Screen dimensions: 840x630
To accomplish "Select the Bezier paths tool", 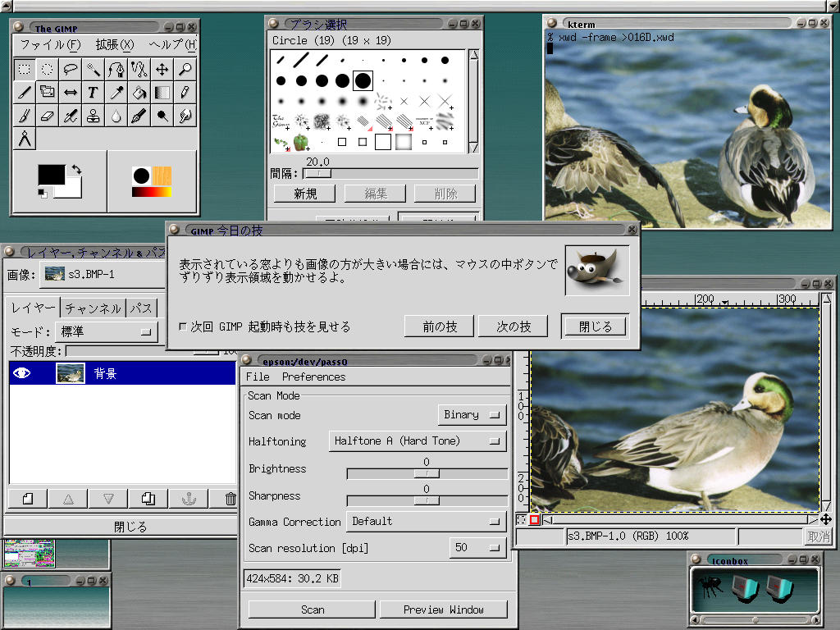I will tap(116, 69).
